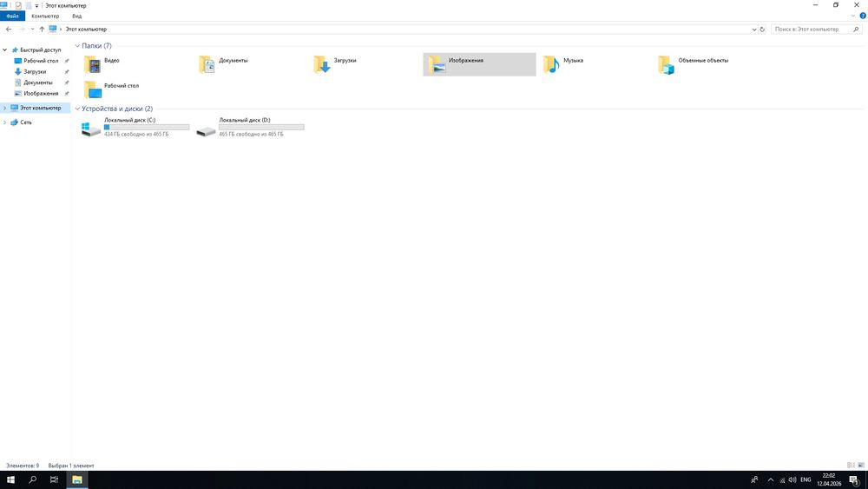Open the Вид ribbon tab
This screenshot has width=868, height=489.
click(x=77, y=16)
